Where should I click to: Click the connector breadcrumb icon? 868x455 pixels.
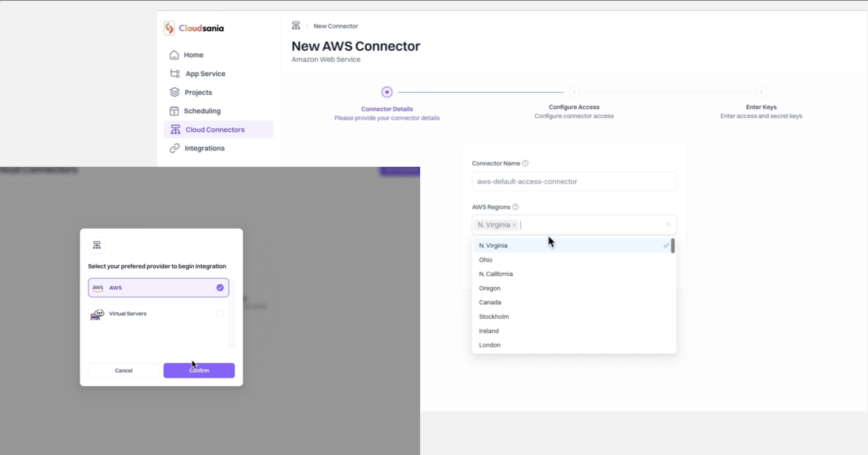click(x=296, y=26)
